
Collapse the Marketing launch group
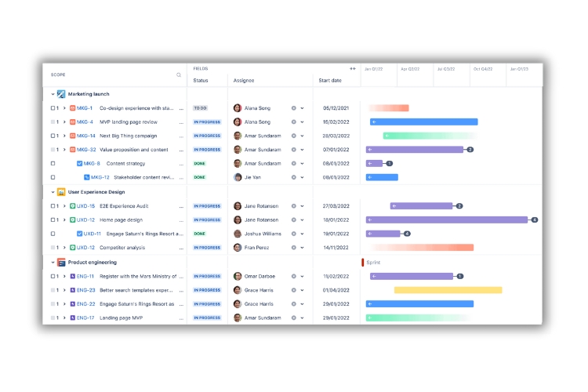53,94
